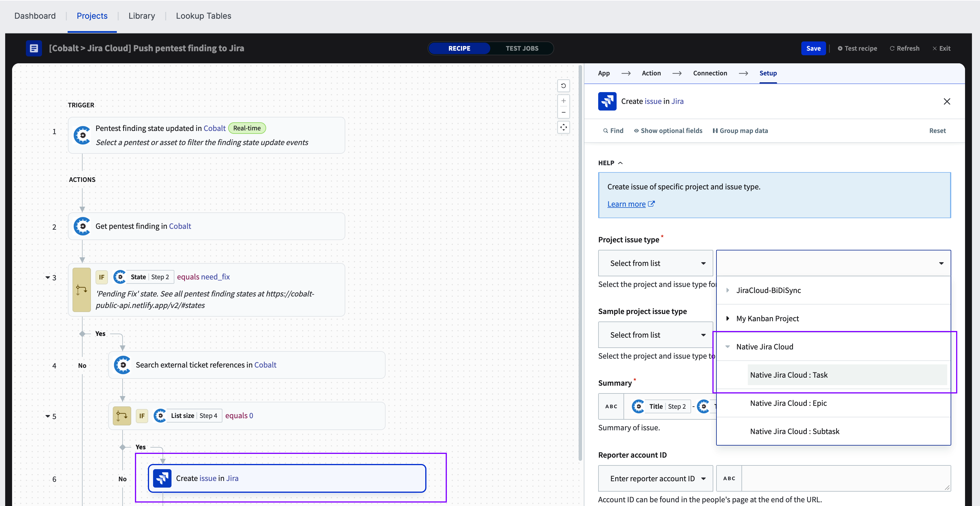Collapse the HELP section
The height and width of the screenshot is (506, 980).
coord(610,163)
